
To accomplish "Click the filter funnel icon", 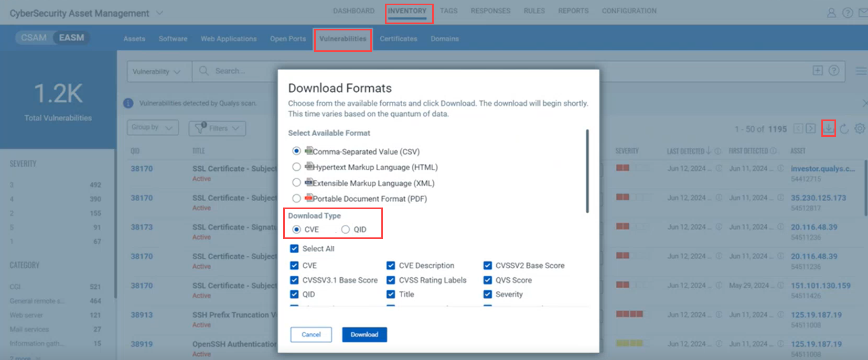I will [x=200, y=128].
